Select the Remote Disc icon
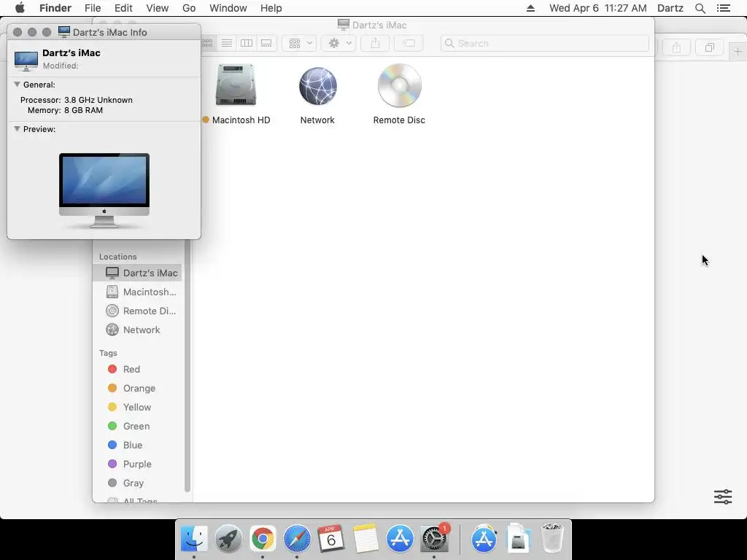The image size is (747, 560). tap(399, 86)
